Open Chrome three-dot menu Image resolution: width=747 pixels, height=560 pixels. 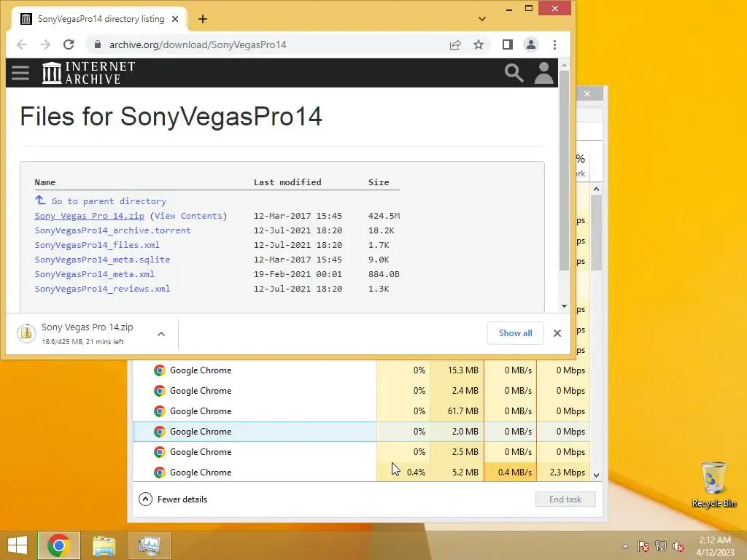[554, 44]
